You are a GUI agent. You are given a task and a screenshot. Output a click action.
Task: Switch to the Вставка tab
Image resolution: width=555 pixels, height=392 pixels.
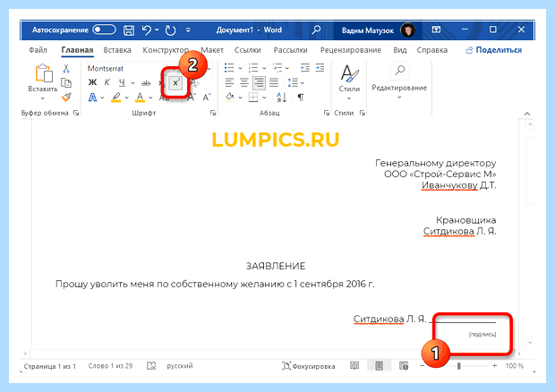(117, 50)
